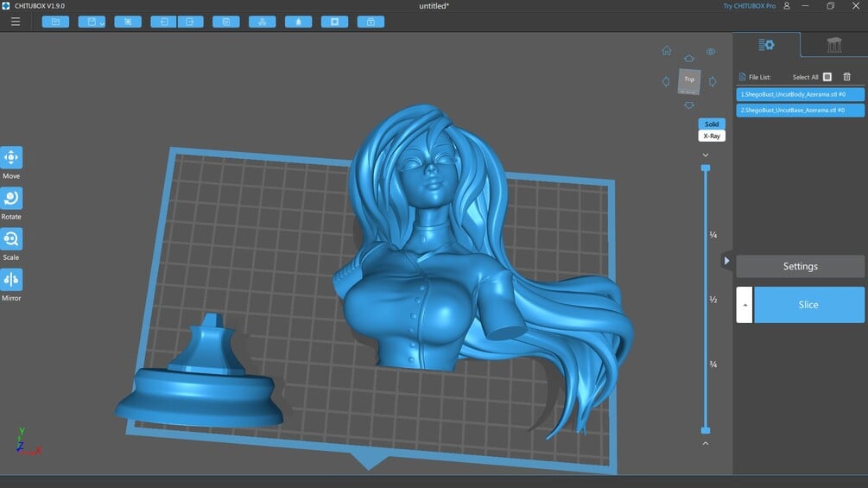The height and width of the screenshot is (488, 868).
Task: Click the hollow model toolbar icon
Action: pos(298,22)
